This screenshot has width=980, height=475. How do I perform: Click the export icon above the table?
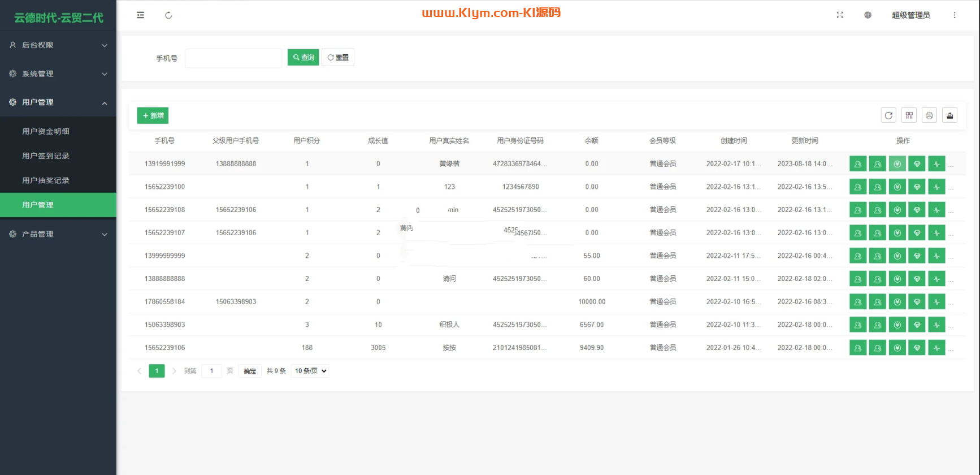[x=950, y=115]
